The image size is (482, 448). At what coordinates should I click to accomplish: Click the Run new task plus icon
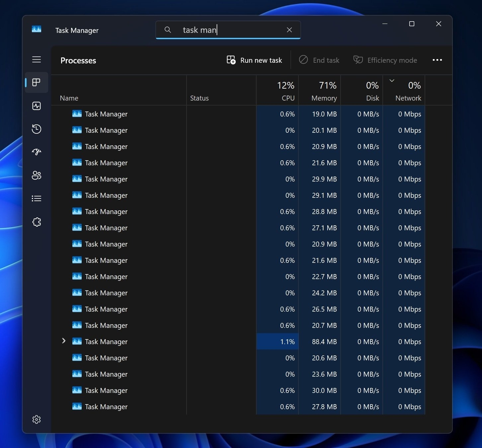point(231,60)
